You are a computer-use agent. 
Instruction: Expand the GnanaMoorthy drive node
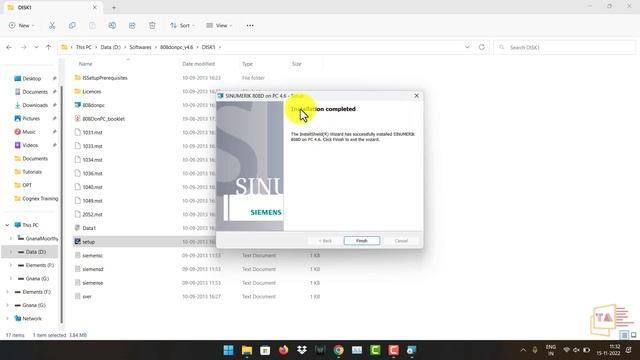point(11,238)
